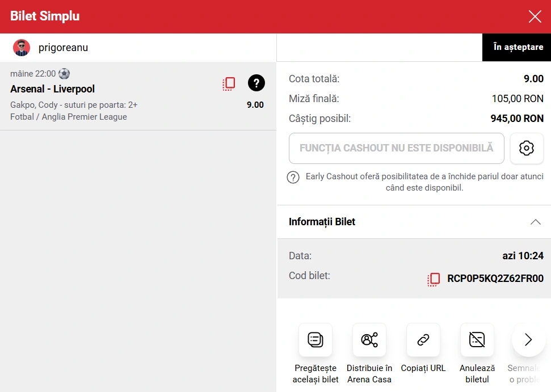Copy the Arsenal - Liverpool selection icon
The width and height of the screenshot is (551, 392).
pos(229,84)
